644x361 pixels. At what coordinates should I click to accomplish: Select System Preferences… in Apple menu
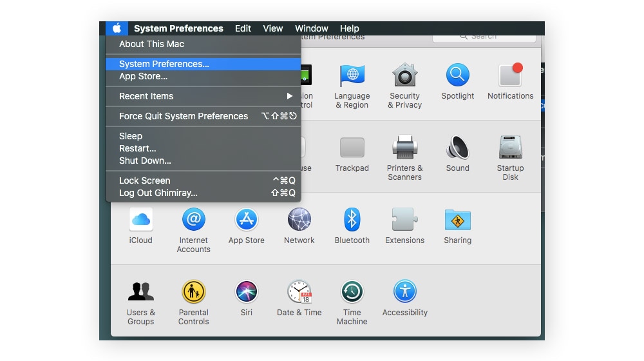point(204,64)
